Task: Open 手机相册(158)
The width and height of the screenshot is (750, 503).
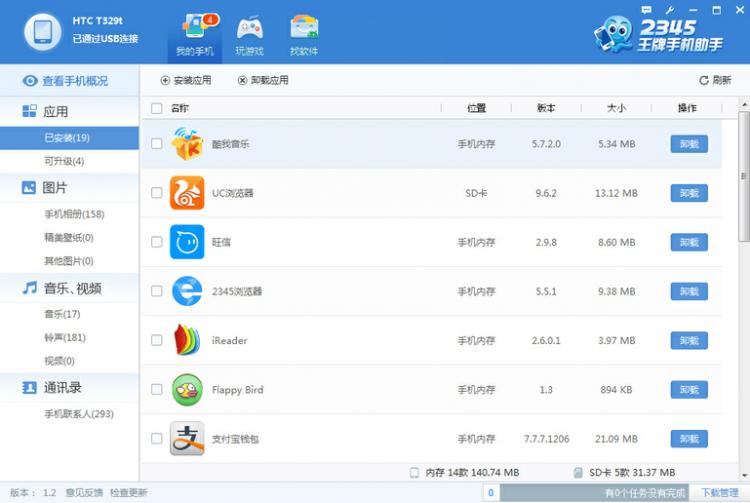Action: (74, 214)
